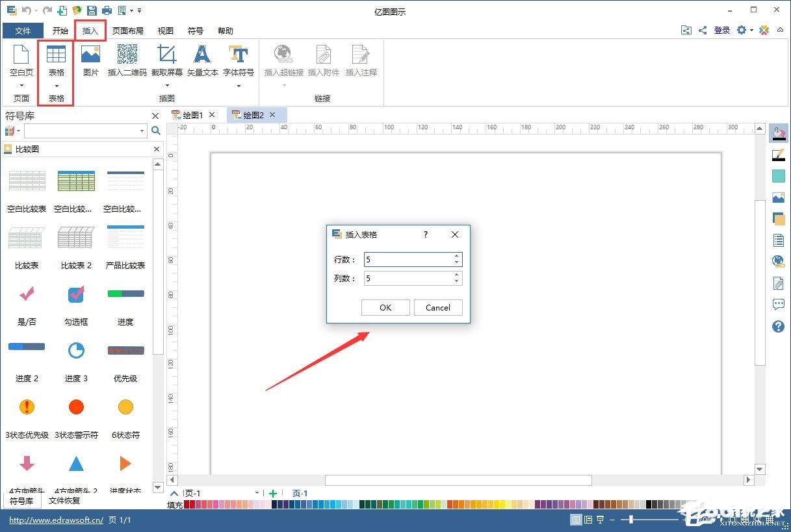Screen dimensions: 791x532
Task: Click the 图片 insert picture icon
Action: [91, 55]
